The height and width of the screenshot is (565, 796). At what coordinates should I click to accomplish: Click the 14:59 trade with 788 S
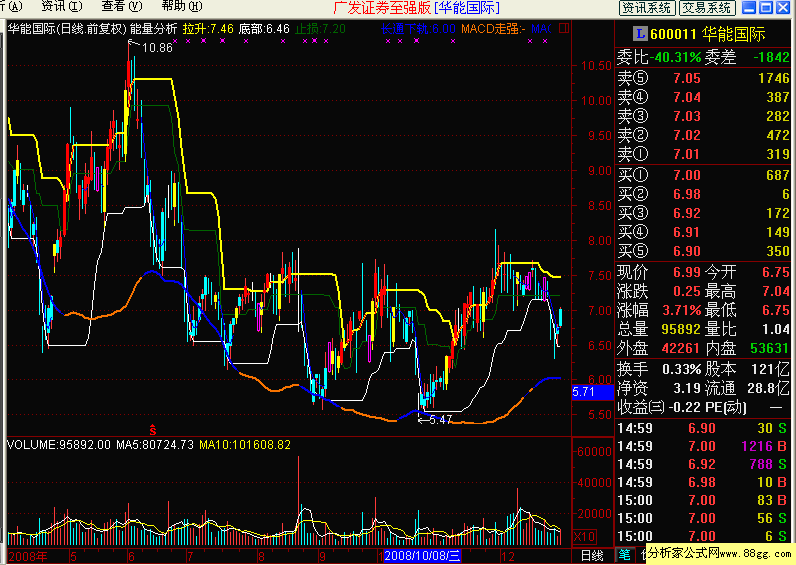(x=703, y=464)
